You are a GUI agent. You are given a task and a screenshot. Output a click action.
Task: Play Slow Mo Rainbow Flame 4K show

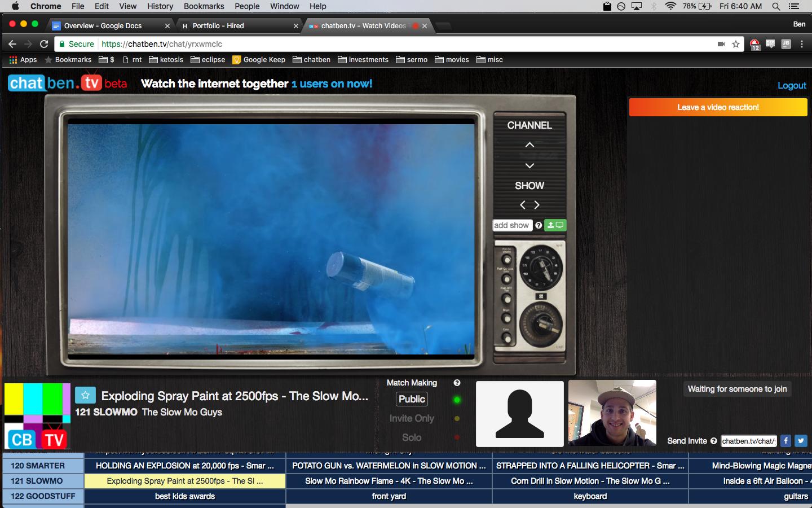pyautogui.click(x=389, y=481)
